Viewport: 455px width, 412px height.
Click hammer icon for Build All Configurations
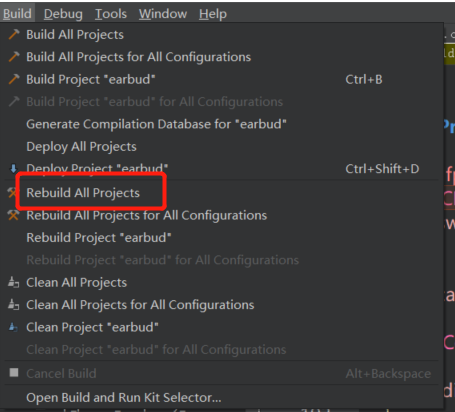coord(14,57)
